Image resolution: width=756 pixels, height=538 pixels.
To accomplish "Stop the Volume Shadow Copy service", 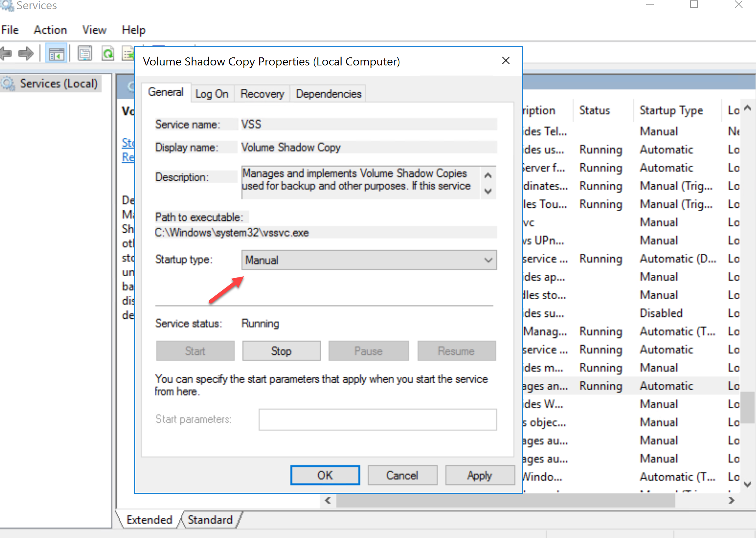I will (x=281, y=351).
